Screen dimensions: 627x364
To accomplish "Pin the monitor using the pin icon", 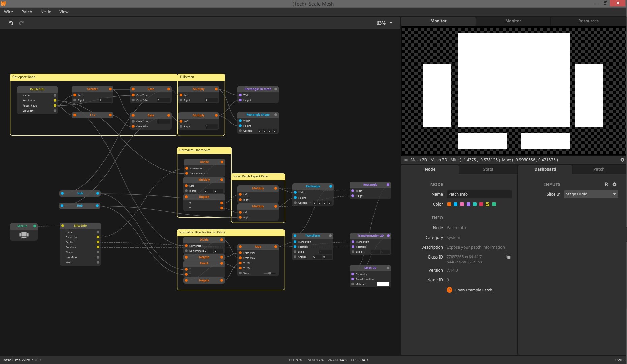I will pyautogui.click(x=406, y=160).
